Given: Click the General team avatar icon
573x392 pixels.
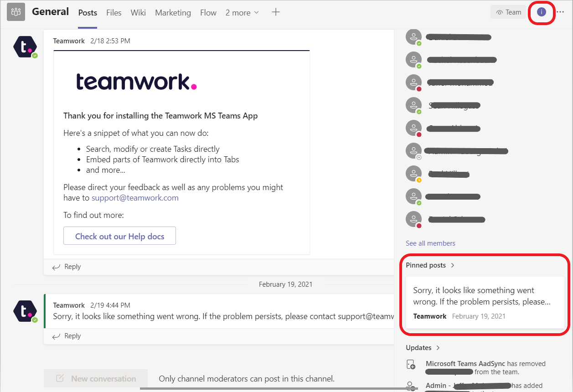Looking at the screenshot, I should [x=16, y=12].
